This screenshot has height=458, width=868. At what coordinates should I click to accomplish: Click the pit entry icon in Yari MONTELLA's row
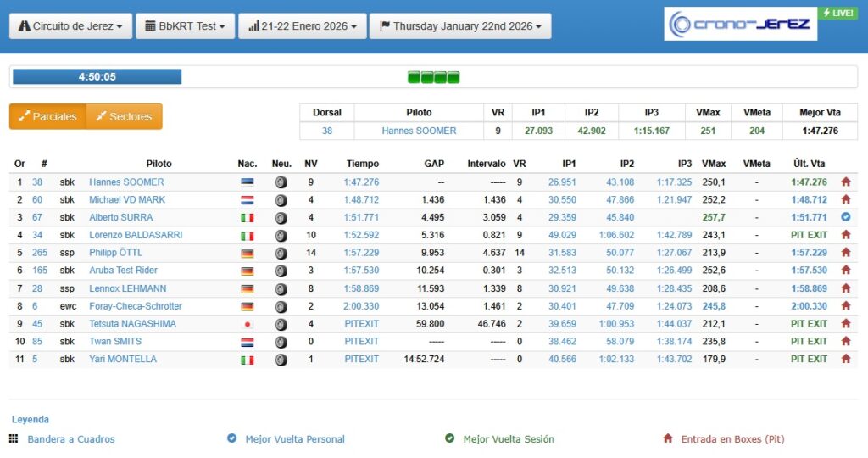845,360
